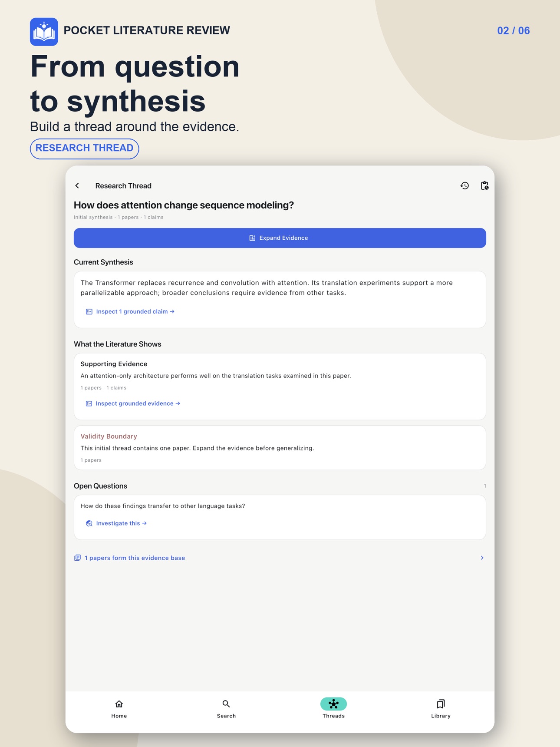Click the What the Literature Shows heading
Screen dimensions: 560x747
click(x=117, y=344)
